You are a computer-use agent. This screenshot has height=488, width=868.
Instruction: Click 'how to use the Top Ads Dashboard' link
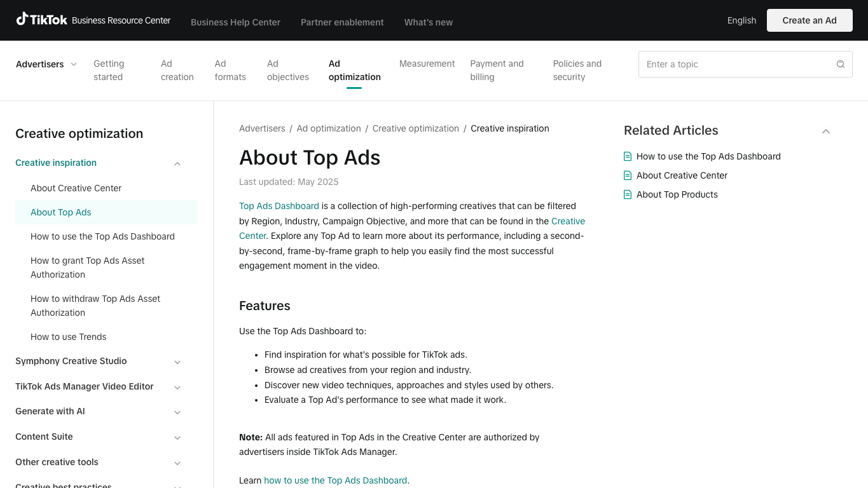[336, 480]
